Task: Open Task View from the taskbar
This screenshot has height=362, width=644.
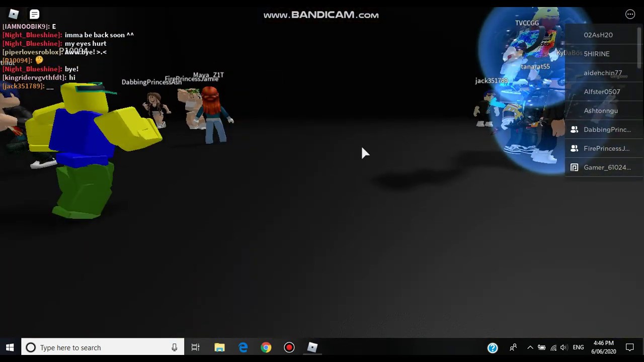Action: point(195,347)
